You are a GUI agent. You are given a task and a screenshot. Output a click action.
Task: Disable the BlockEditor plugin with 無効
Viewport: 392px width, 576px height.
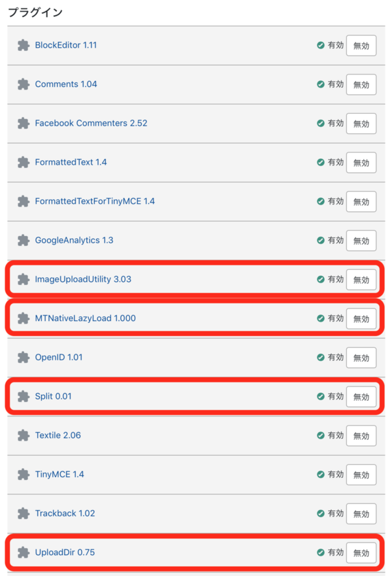pos(361,46)
